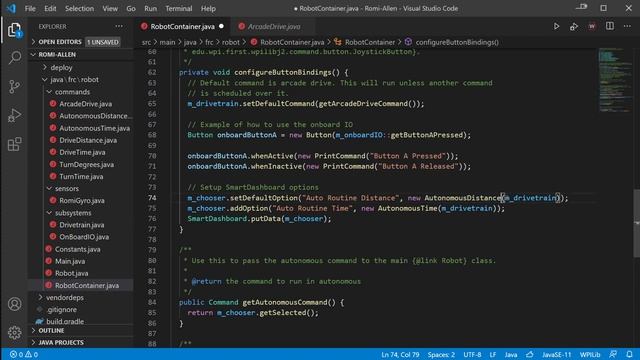Open the Edit menu
640x360 pixels.
click(x=50, y=8)
